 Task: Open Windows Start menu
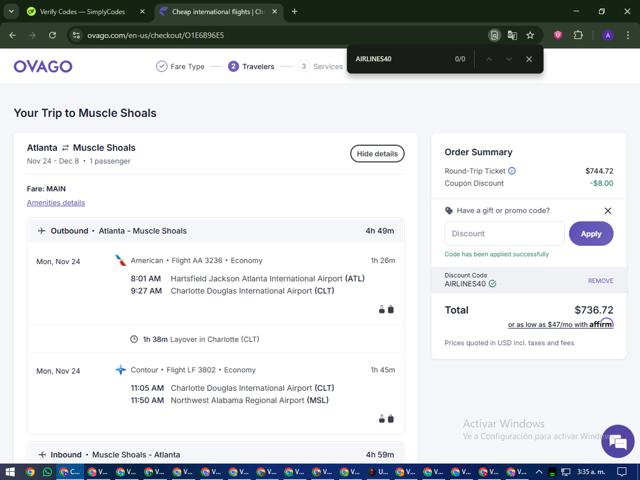[x=10, y=472]
